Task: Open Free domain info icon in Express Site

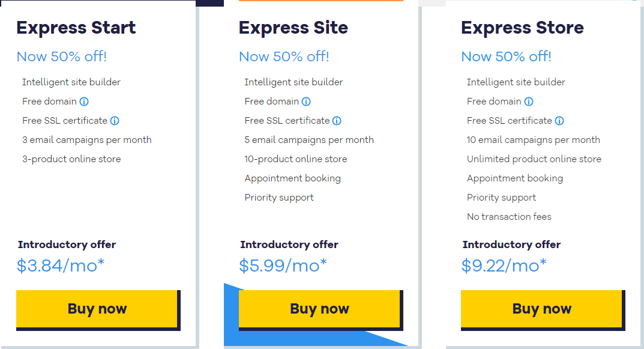Action: click(306, 102)
